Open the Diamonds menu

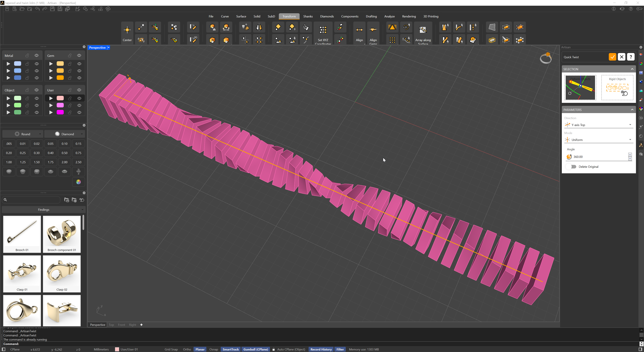click(327, 16)
